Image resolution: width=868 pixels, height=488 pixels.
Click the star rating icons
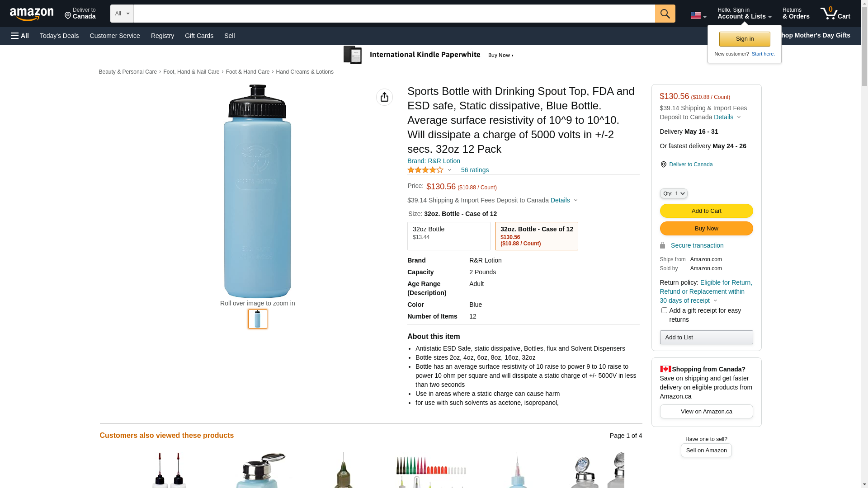[425, 170]
